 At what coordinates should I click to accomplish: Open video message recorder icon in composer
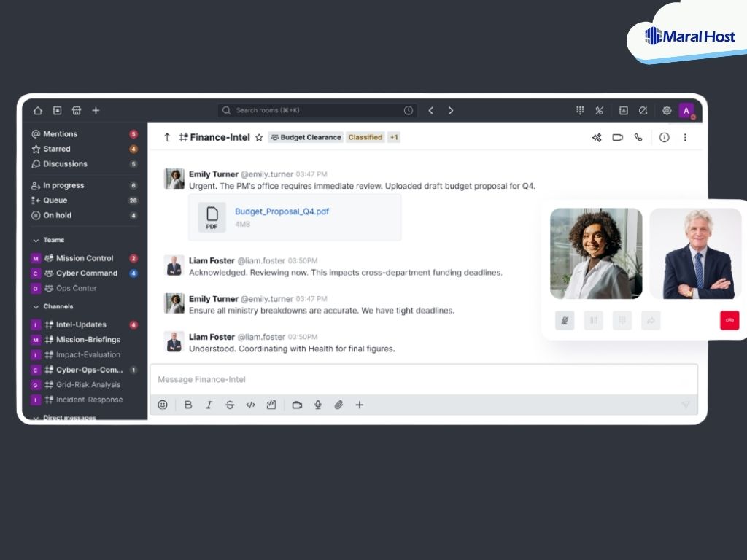point(298,405)
